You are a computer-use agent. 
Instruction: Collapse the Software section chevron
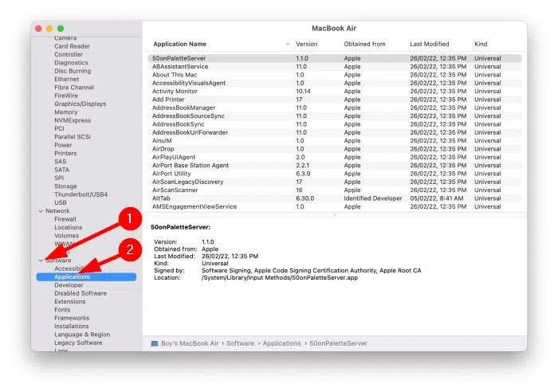pos(41,261)
